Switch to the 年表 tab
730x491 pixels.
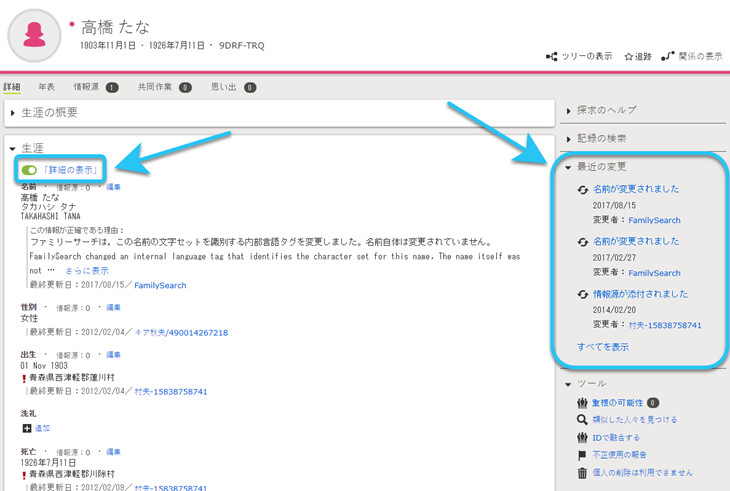pyautogui.click(x=47, y=87)
